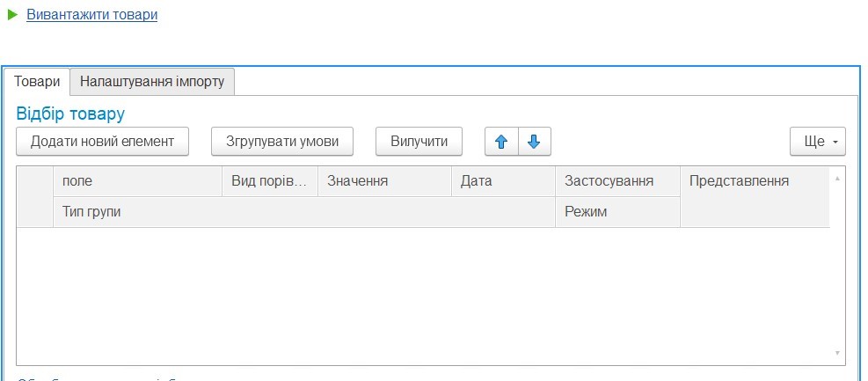Click the Відбір товару section heading
The width and height of the screenshot is (868, 381).
click(x=70, y=114)
